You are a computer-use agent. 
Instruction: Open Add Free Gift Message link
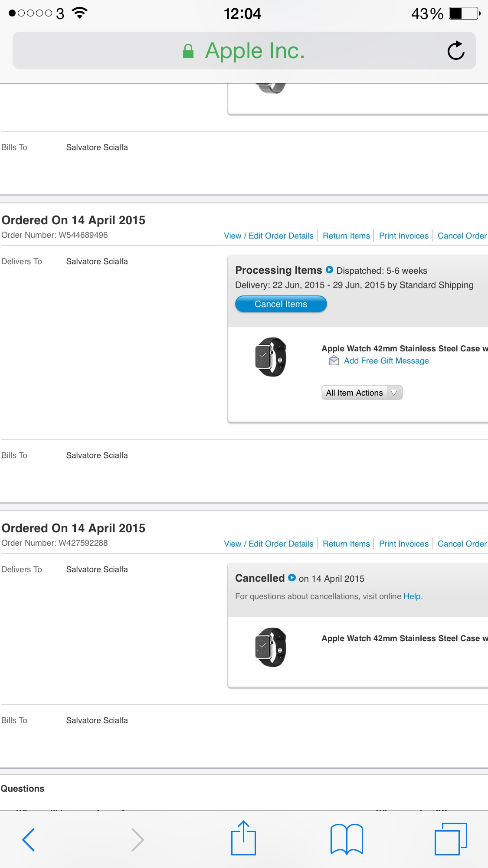click(x=386, y=361)
